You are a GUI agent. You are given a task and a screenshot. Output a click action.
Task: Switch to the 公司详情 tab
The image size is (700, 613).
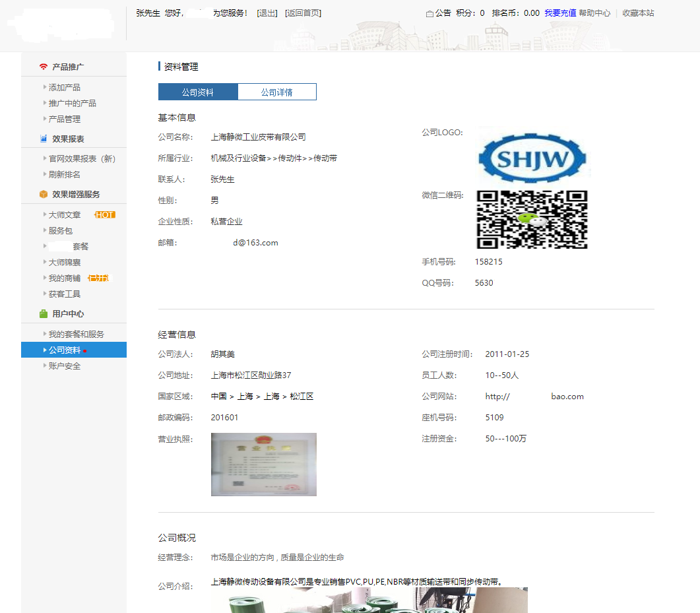(276, 92)
